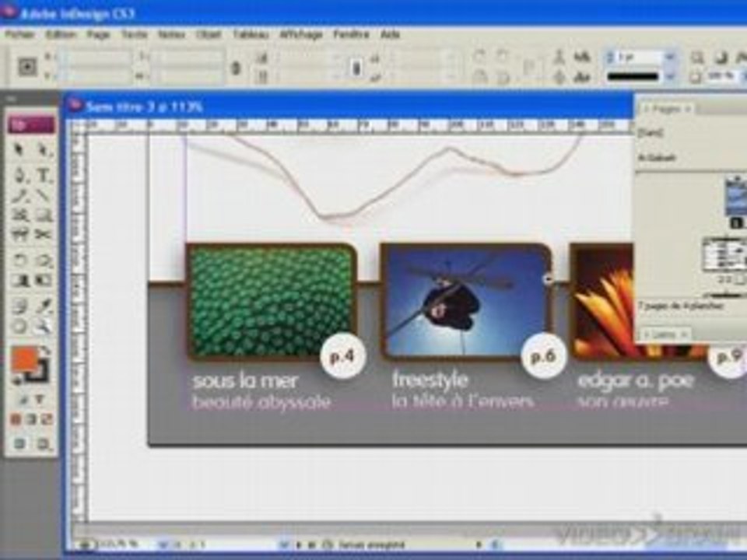Toggle constrain width and height proportions chain
Image resolution: width=747 pixels, height=560 pixels.
click(235, 68)
